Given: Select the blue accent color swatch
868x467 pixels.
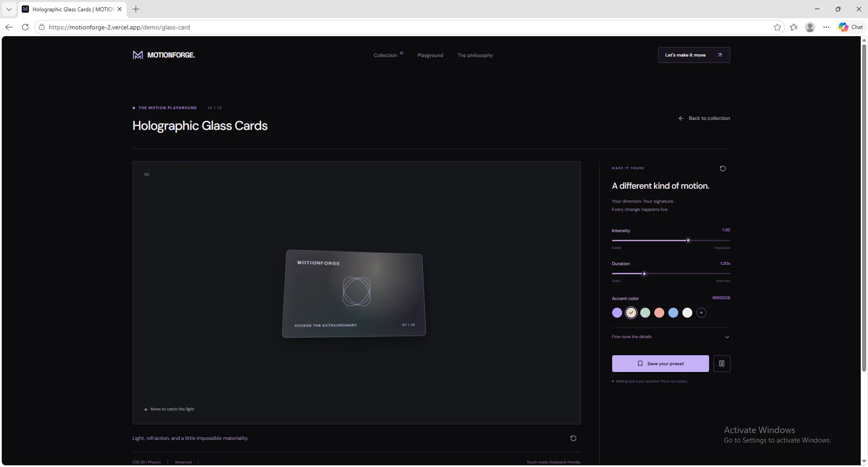Looking at the screenshot, I should pyautogui.click(x=673, y=313).
